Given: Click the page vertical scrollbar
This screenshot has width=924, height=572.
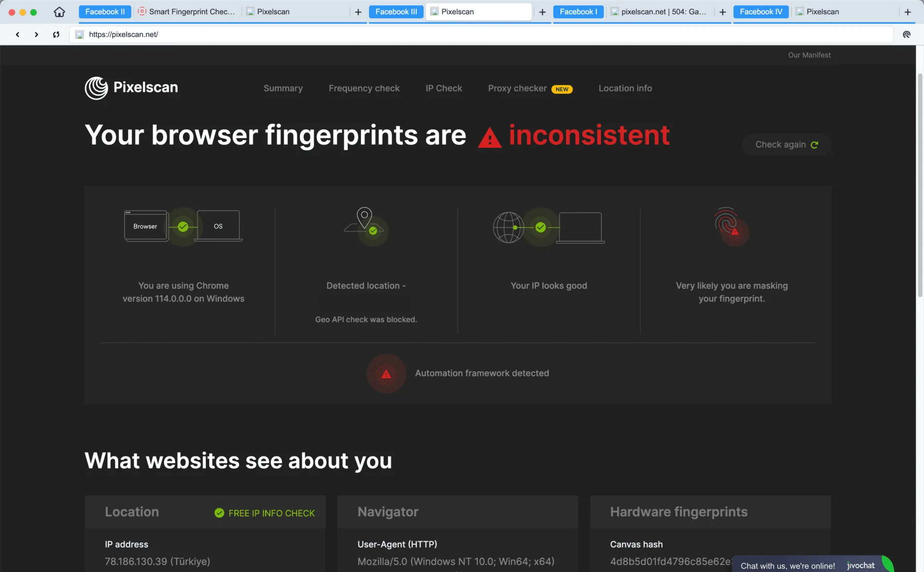Looking at the screenshot, I should 920,186.
